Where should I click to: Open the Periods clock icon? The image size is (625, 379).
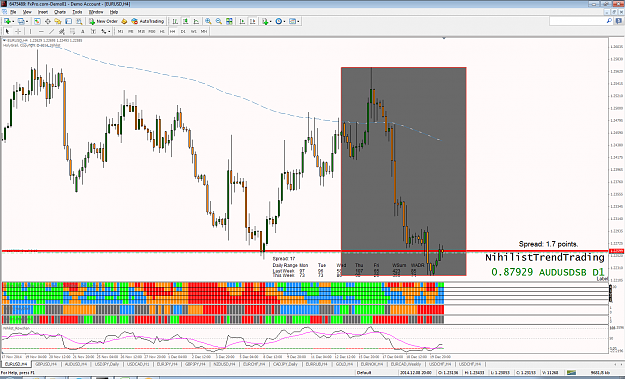point(279,21)
